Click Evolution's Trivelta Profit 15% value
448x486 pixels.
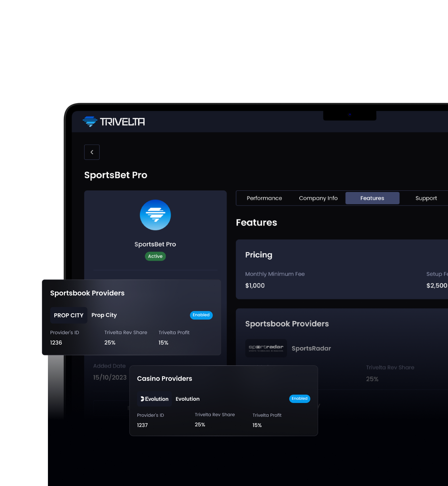coord(257,425)
